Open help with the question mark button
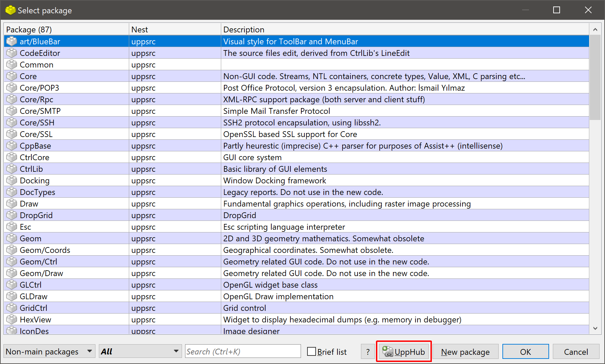The image size is (605, 364). pyautogui.click(x=367, y=351)
